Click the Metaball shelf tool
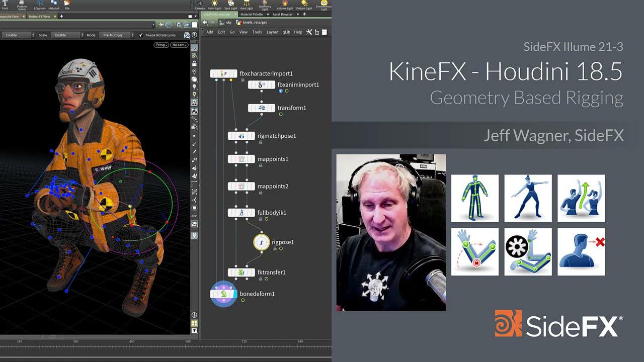This screenshot has width=644, height=362. [x=54, y=5]
